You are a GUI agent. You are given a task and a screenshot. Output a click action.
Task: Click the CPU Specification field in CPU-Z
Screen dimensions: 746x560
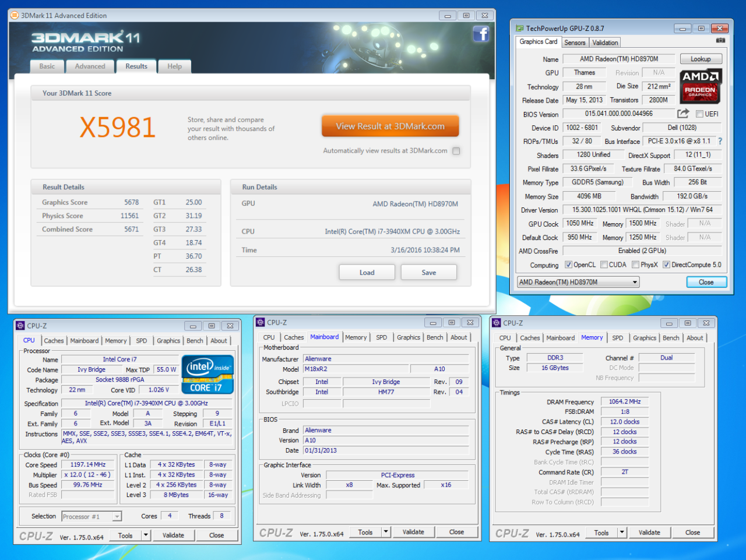tap(146, 403)
